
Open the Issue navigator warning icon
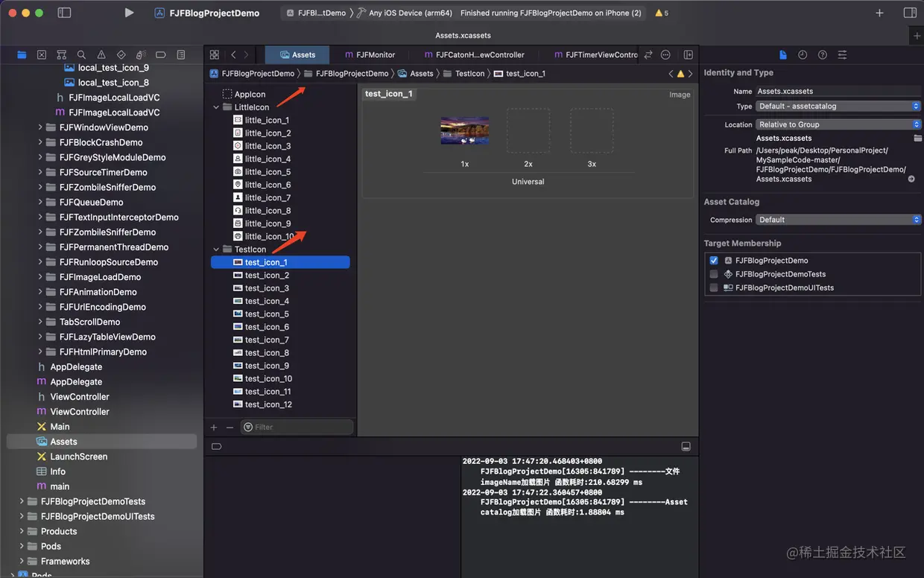101,54
